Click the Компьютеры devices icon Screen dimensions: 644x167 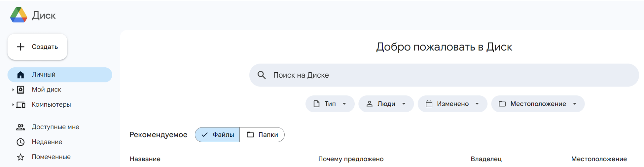click(21, 105)
